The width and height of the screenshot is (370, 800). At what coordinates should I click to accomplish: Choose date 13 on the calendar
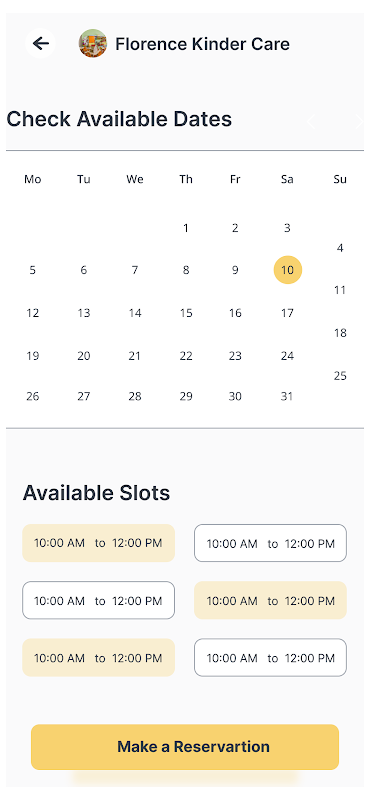(84, 313)
